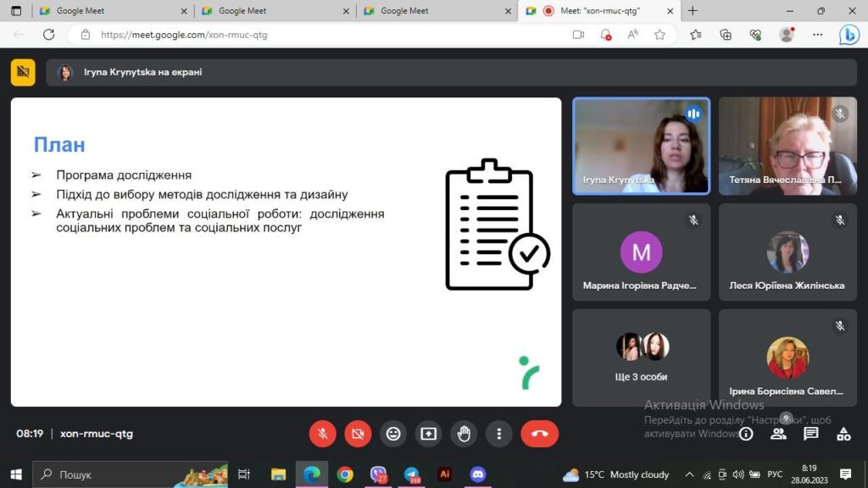Viewport: 868px width, 488px height.
Task: Open Edge Settings and more menu
Action: [817, 35]
